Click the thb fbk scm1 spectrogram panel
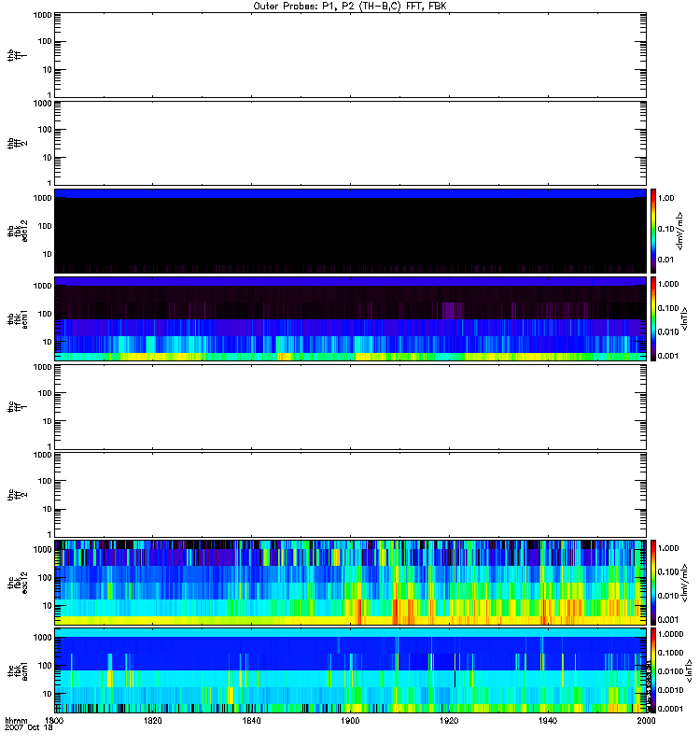700x747 pixels. tap(350, 317)
